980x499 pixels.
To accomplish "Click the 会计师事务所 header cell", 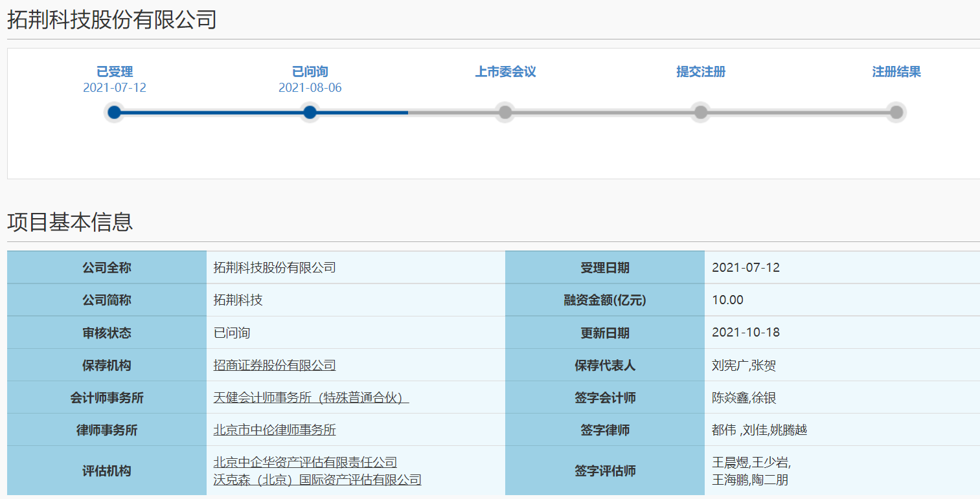I will point(107,397).
